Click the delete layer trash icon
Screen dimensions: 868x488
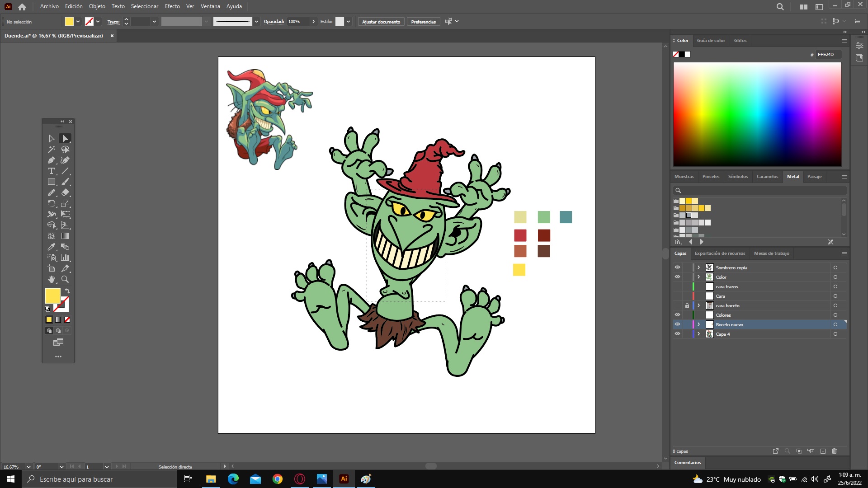(834, 451)
